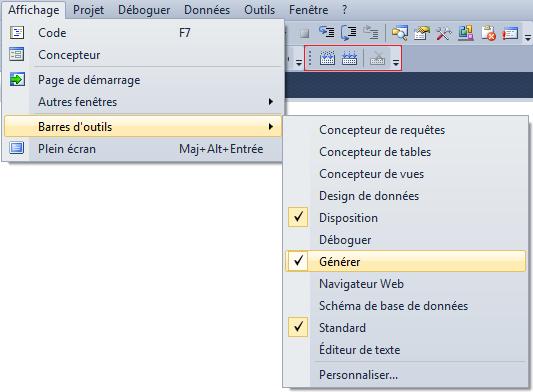Click Personnaliser... in the toolbars submenu

click(405, 375)
